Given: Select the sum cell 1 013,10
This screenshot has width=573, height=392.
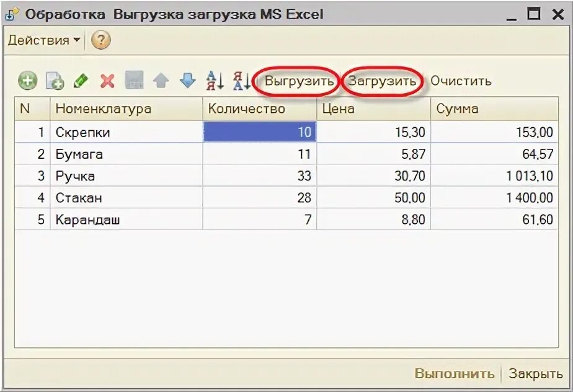Looking at the screenshot, I should click(494, 176).
